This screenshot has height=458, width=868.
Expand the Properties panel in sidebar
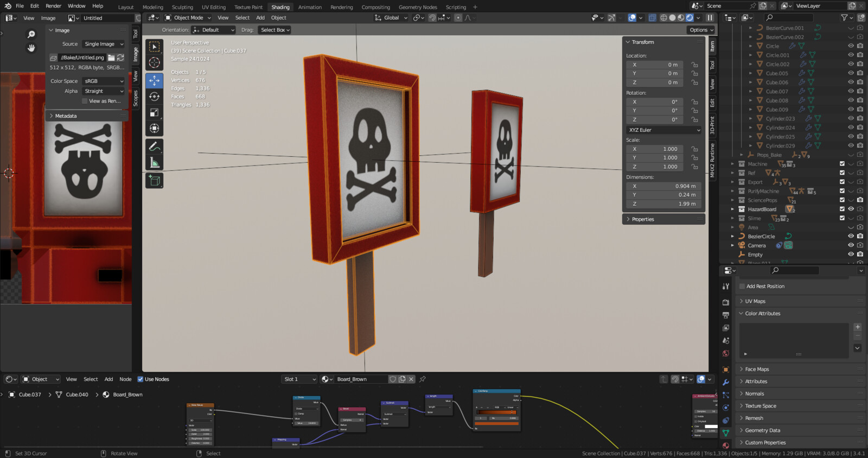tap(664, 219)
